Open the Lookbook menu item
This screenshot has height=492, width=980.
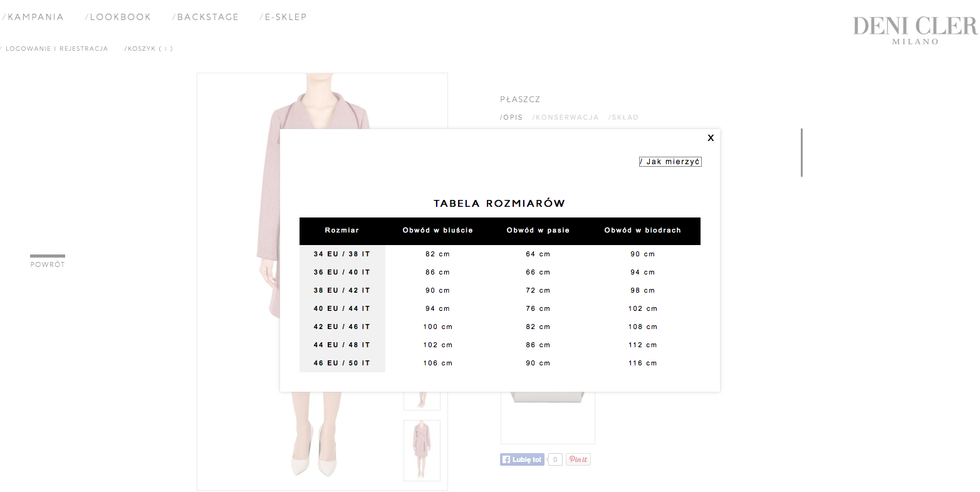118,17
